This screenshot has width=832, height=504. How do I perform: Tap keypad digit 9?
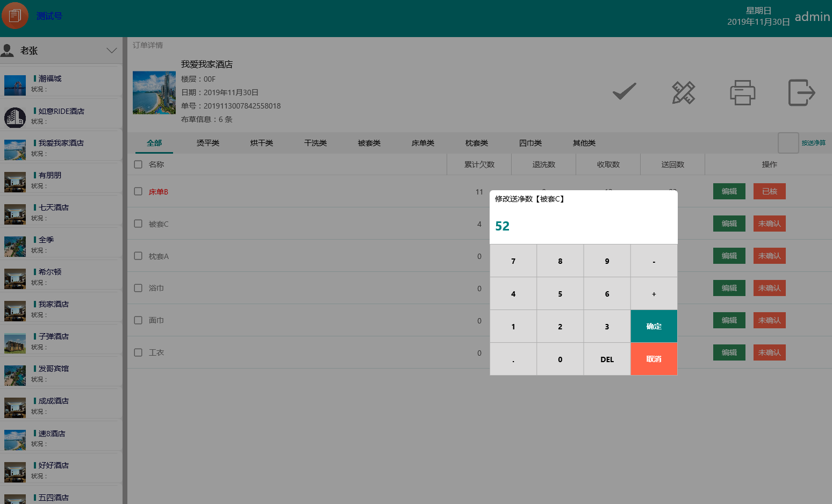click(607, 261)
